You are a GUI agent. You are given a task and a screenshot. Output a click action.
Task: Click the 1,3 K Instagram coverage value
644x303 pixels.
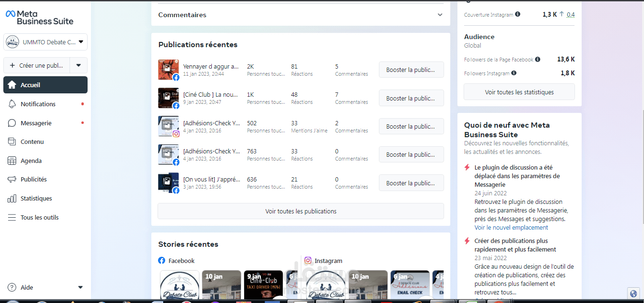pos(550,14)
